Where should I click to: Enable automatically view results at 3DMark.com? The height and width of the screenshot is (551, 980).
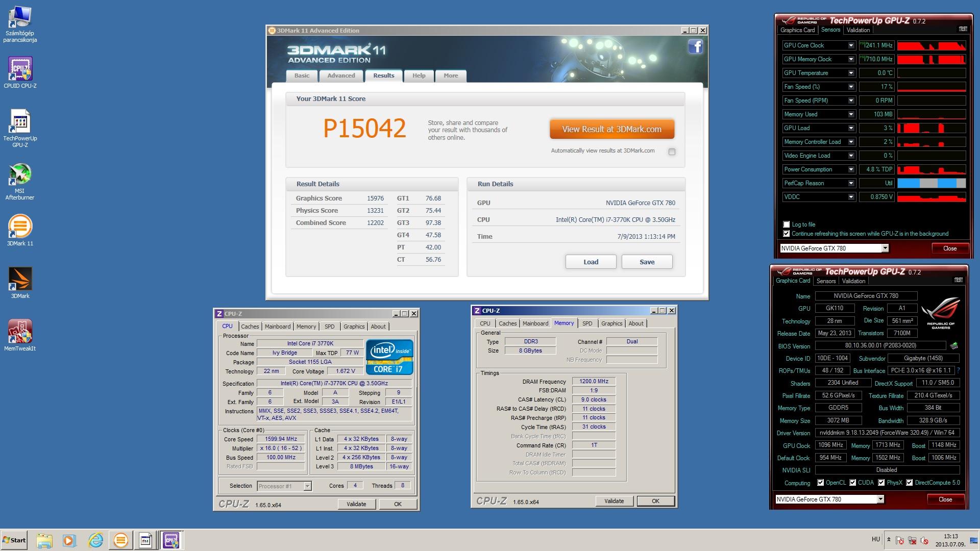[x=672, y=152]
